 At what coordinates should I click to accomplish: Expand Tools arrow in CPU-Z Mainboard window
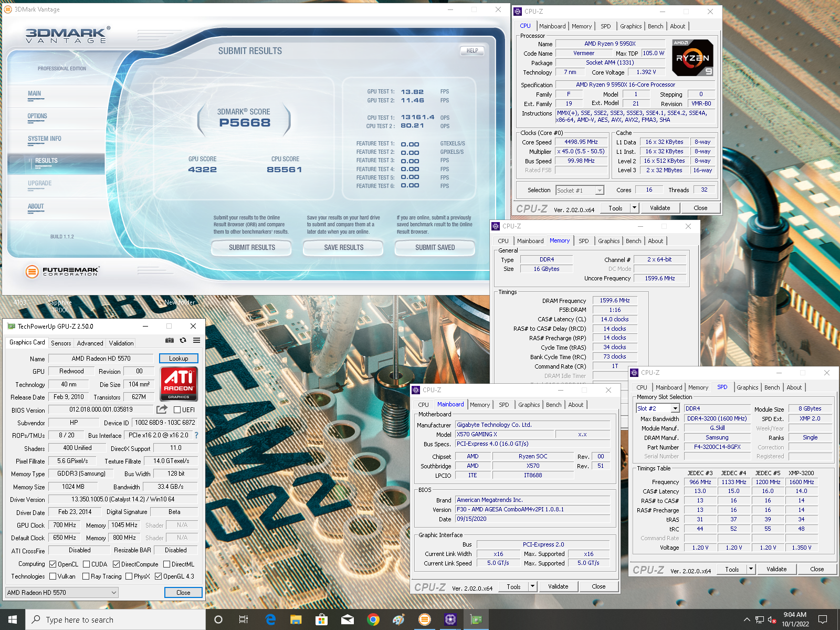532,586
